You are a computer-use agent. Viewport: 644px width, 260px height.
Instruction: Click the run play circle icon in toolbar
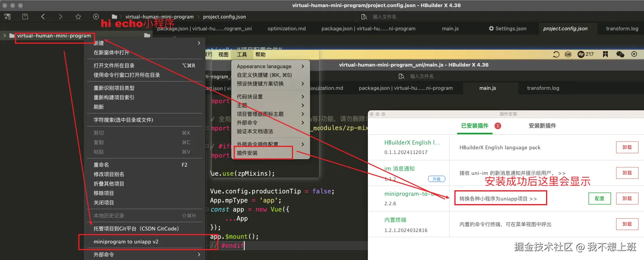96,17
